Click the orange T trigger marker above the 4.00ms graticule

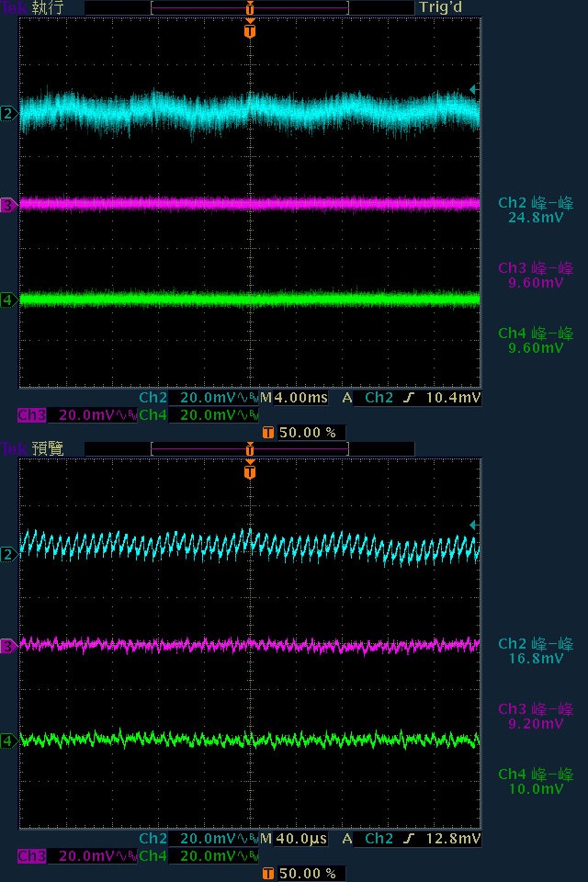(x=250, y=29)
